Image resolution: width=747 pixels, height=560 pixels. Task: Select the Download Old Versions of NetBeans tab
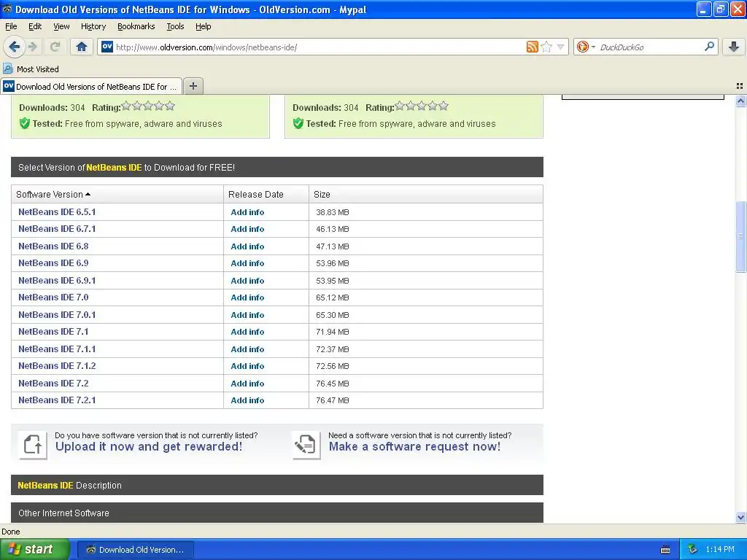point(91,86)
